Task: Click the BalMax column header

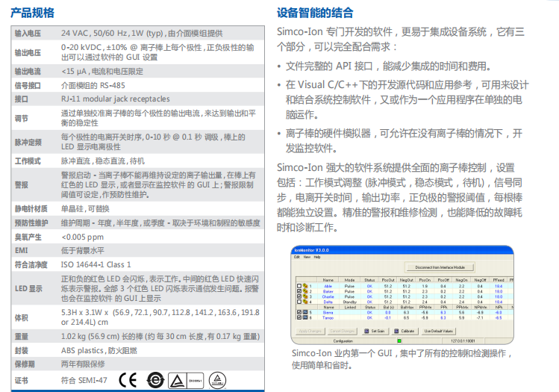Action: [406, 307]
